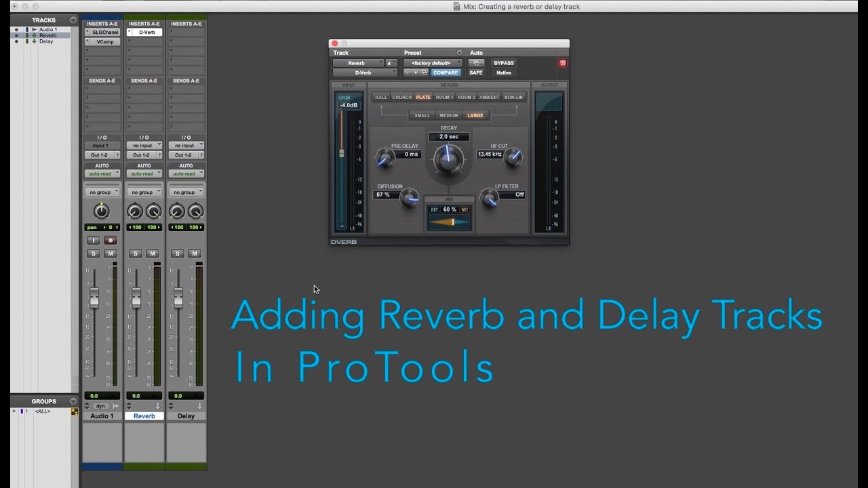Choose MEDIUM reverb size

[449, 115]
